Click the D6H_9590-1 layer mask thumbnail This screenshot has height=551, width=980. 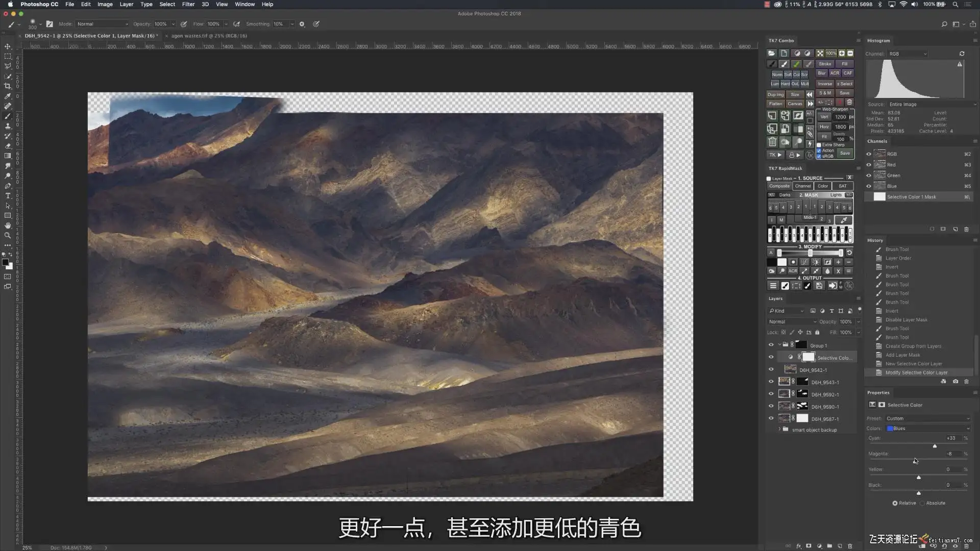[802, 407]
